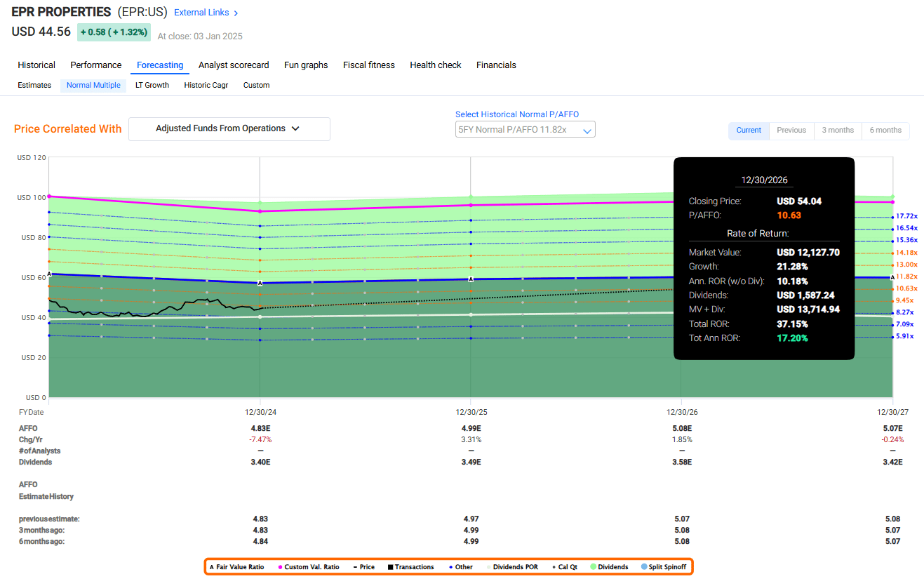
Task: Toggle green Dividends legend swatch
Action: pos(593,567)
